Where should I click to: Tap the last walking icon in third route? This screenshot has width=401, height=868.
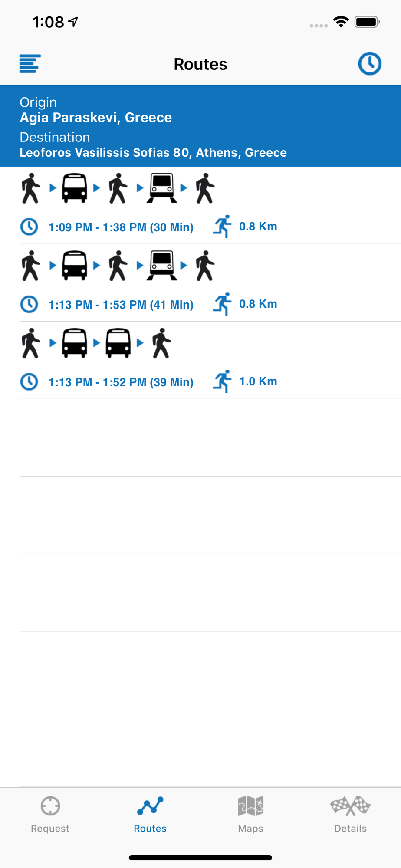pyautogui.click(x=161, y=343)
